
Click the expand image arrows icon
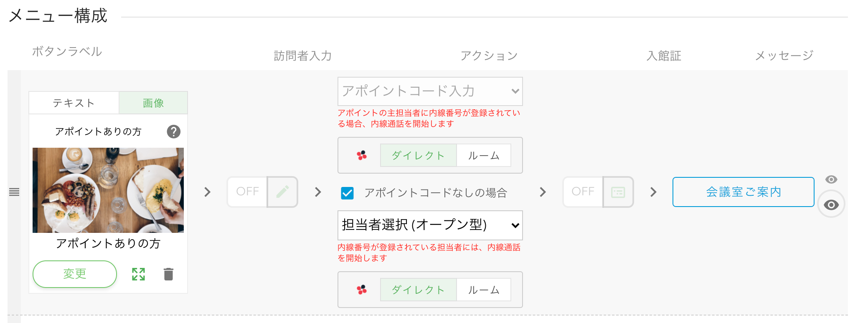[x=138, y=274]
